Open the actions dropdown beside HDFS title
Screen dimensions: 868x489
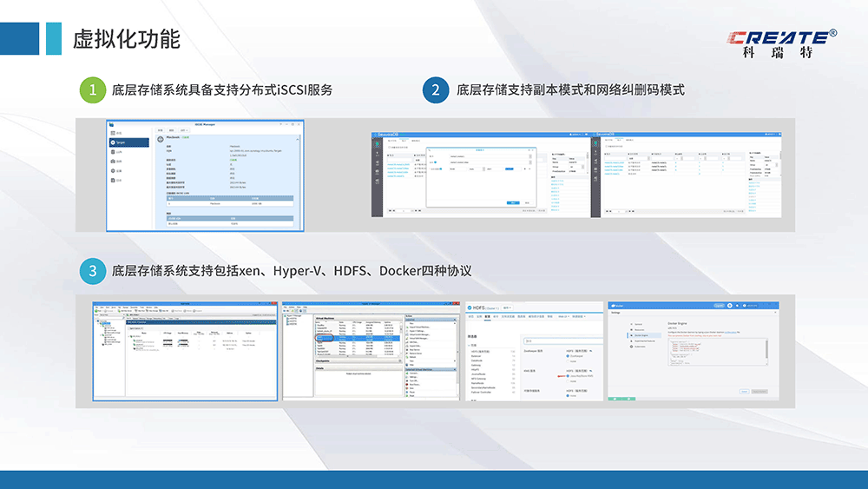pyautogui.click(x=507, y=308)
